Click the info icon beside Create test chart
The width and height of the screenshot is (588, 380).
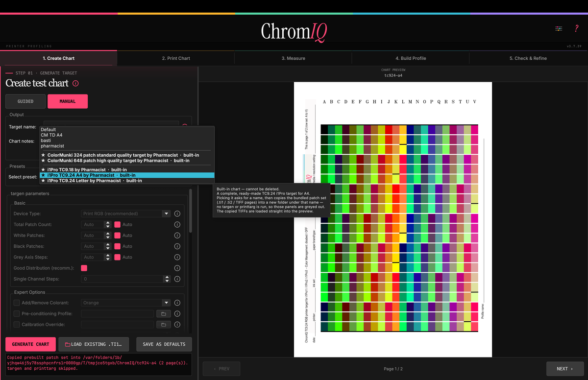coord(75,83)
